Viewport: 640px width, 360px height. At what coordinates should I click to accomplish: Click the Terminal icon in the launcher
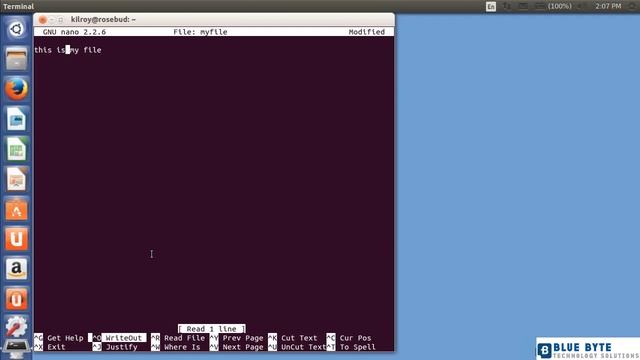click(16, 349)
